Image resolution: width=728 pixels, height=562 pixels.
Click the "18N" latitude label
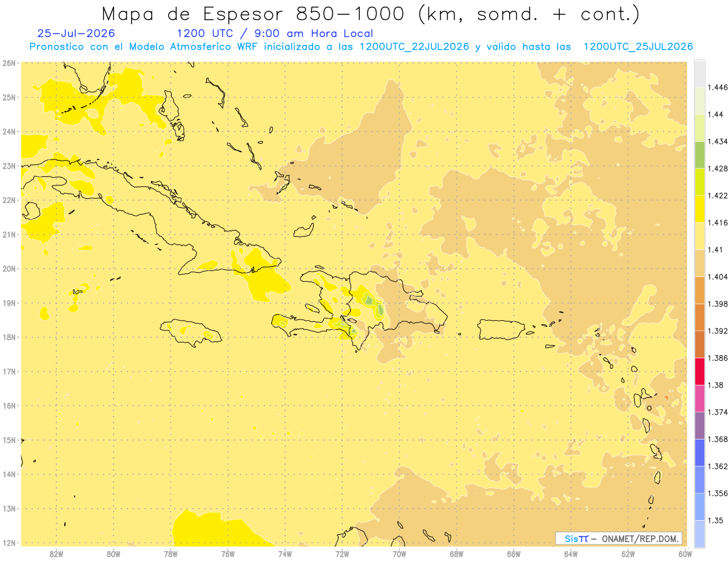9,337
